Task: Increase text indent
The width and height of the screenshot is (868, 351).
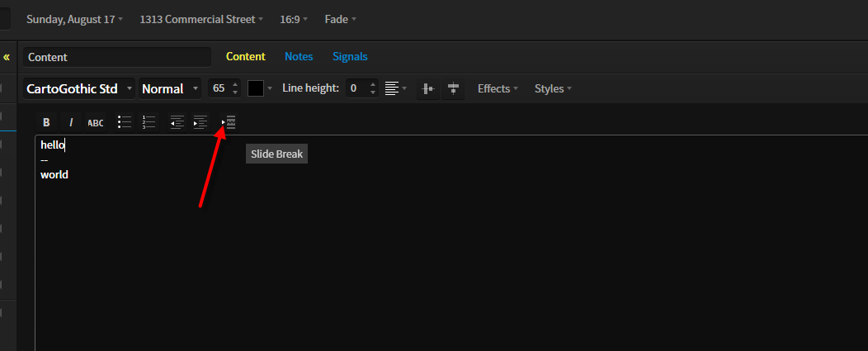Action: click(200, 122)
